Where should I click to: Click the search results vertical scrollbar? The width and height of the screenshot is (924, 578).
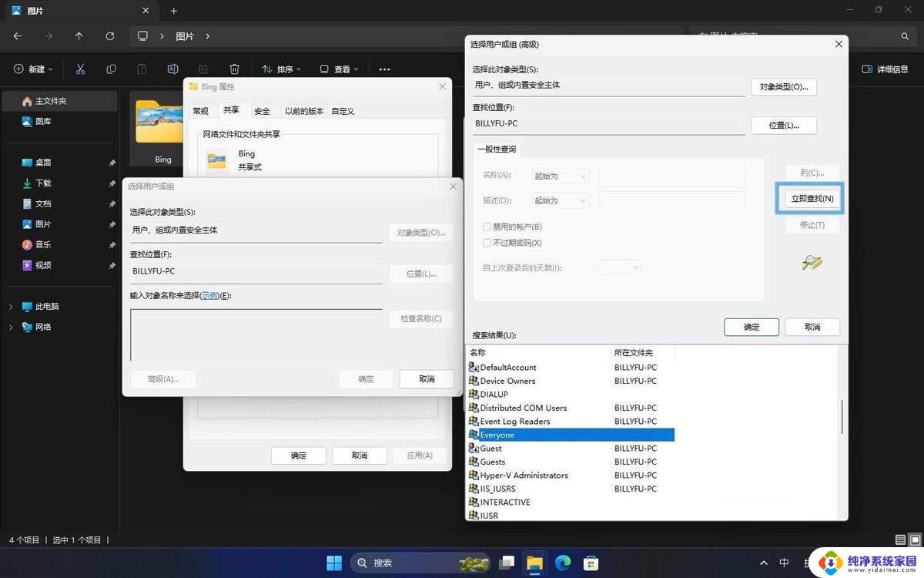[842, 416]
